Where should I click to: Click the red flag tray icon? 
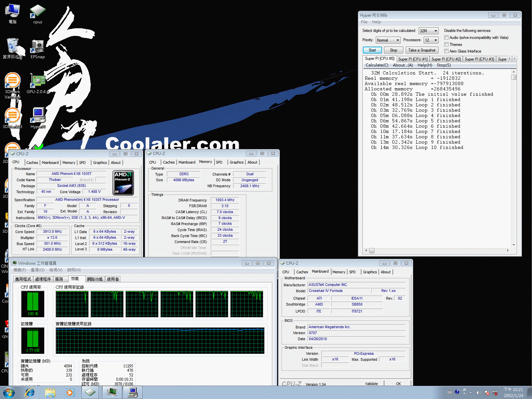pyautogui.click(x=487, y=393)
